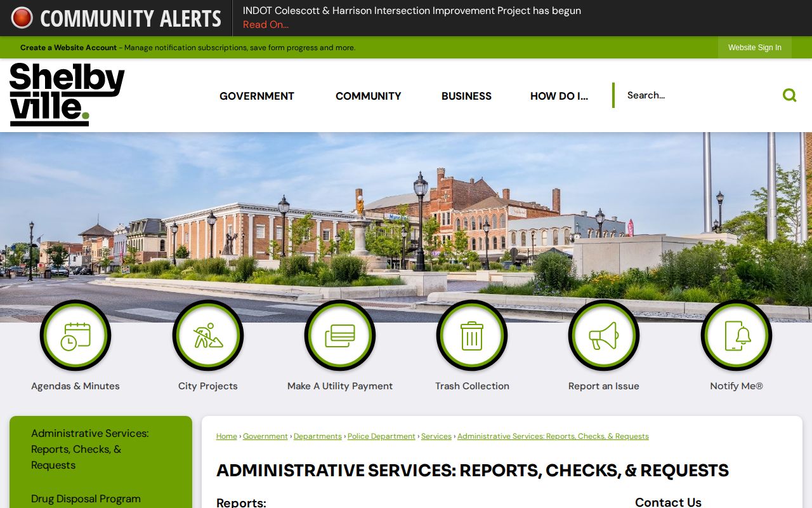Follow the Read On... alert link
This screenshot has width=812, height=508.
pos(266,25)
